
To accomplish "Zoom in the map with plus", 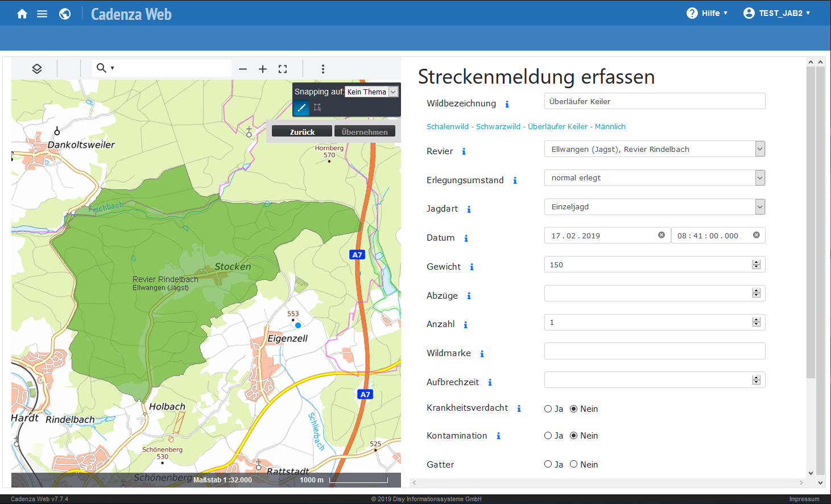I will point(263,69).
